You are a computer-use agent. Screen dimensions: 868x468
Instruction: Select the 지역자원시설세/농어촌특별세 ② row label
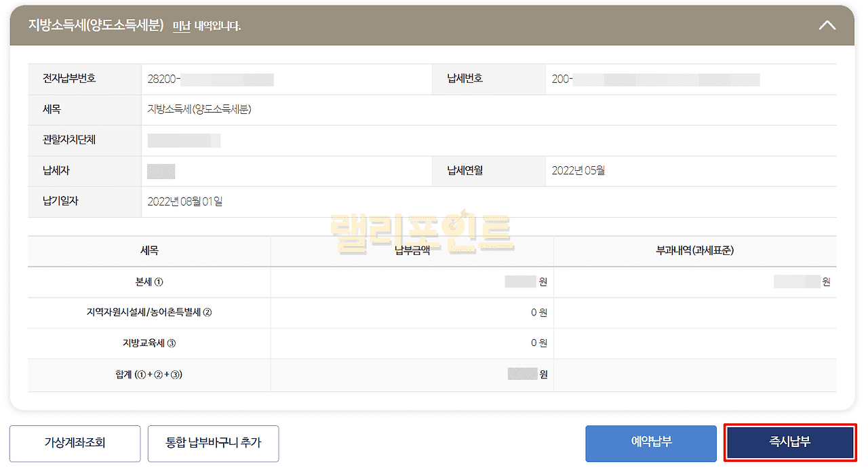click(149, 313)
